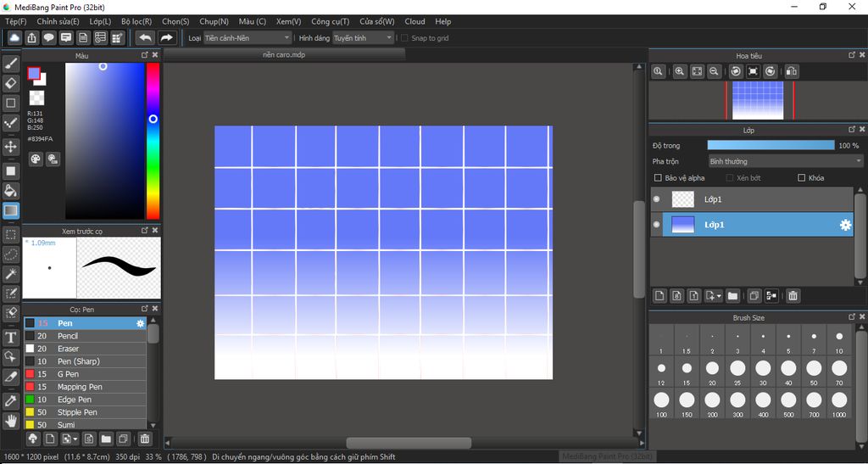The height and width of the screenshot is (464, 868).
Task: Select brush size 25 in Brush Size panel
Action: coord(737,372)
